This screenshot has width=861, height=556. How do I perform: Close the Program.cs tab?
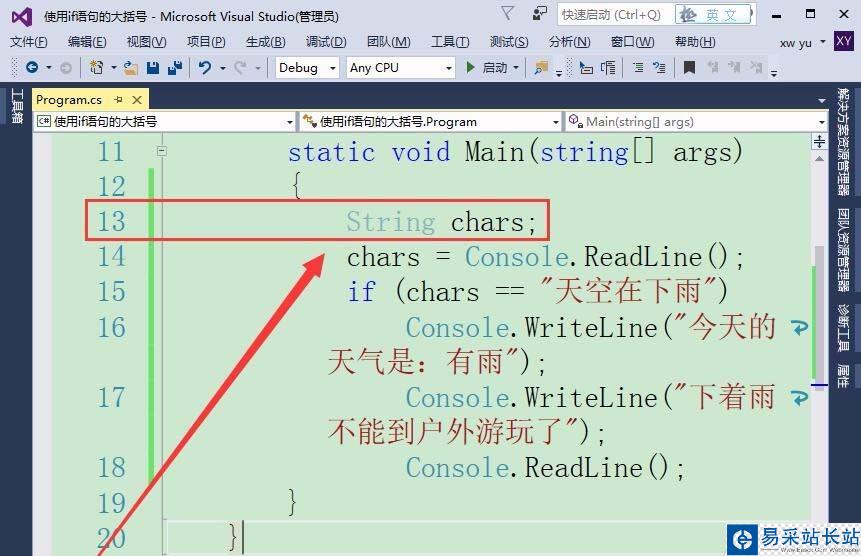137,99
